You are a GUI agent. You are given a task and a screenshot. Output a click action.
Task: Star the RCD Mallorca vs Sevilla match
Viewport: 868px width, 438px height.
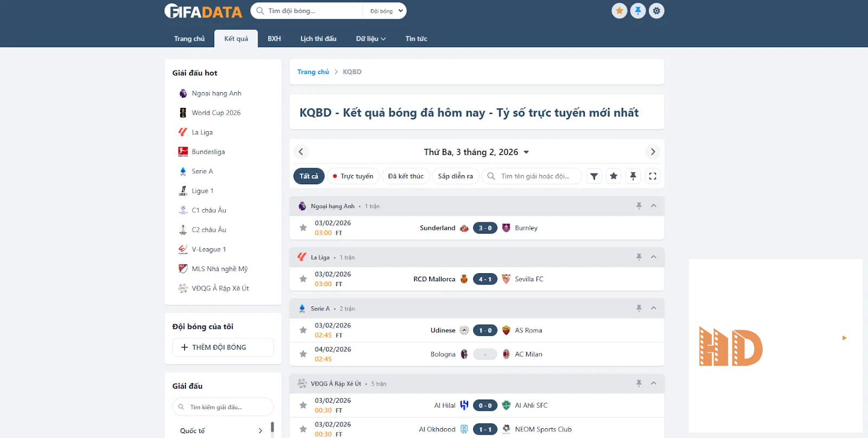(x=303, y=279)
